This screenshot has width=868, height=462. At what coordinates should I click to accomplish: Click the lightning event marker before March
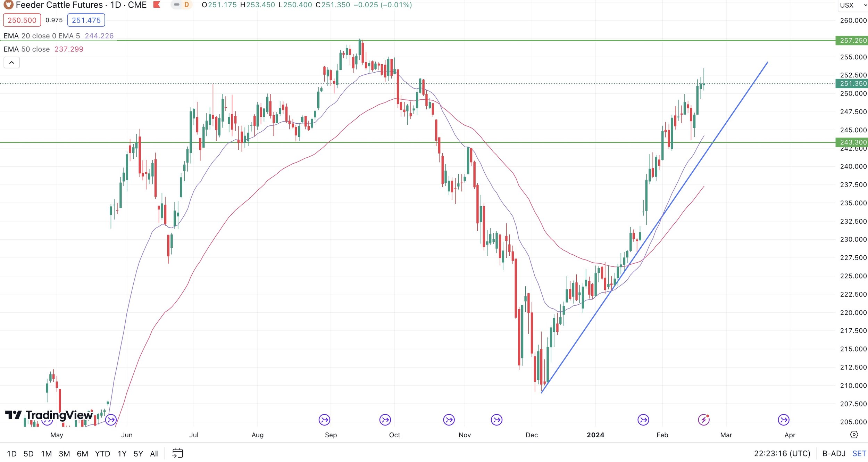(x=704, y=420)
